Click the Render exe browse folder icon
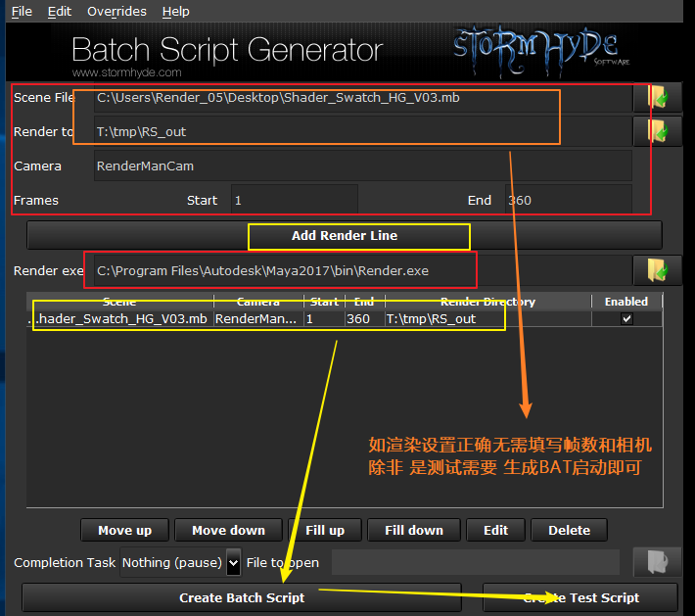The height and width of the screenshot is (616, 695). click(657, 270)
